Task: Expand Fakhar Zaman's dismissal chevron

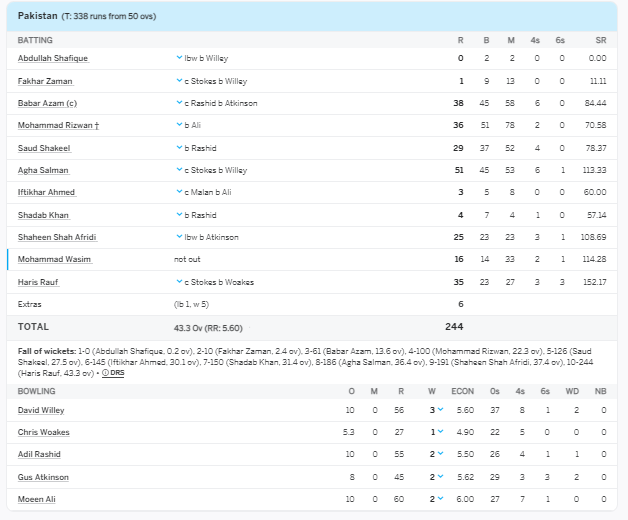Action: point(179,81)
